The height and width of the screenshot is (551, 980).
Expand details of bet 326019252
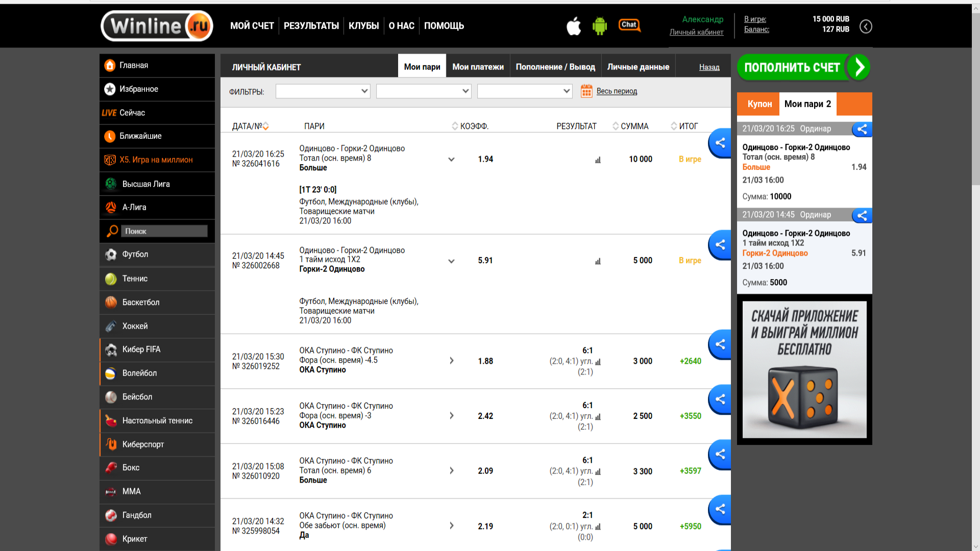point(451,361)
